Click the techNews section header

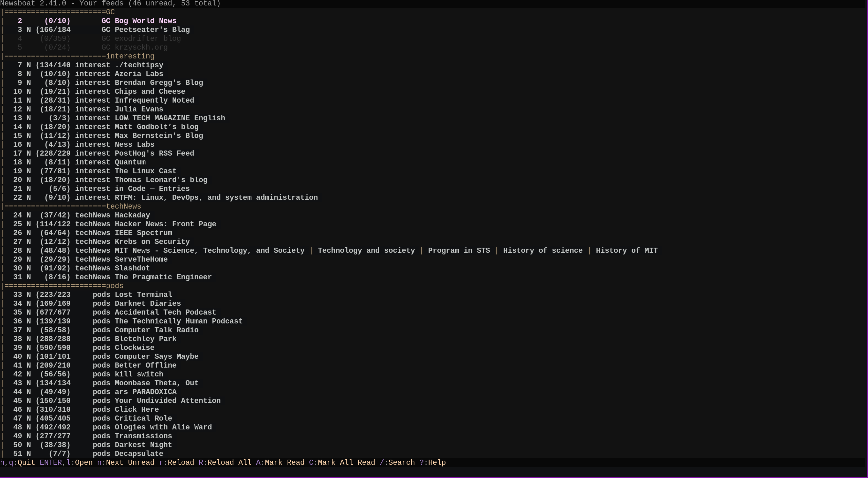coord(123,206)
